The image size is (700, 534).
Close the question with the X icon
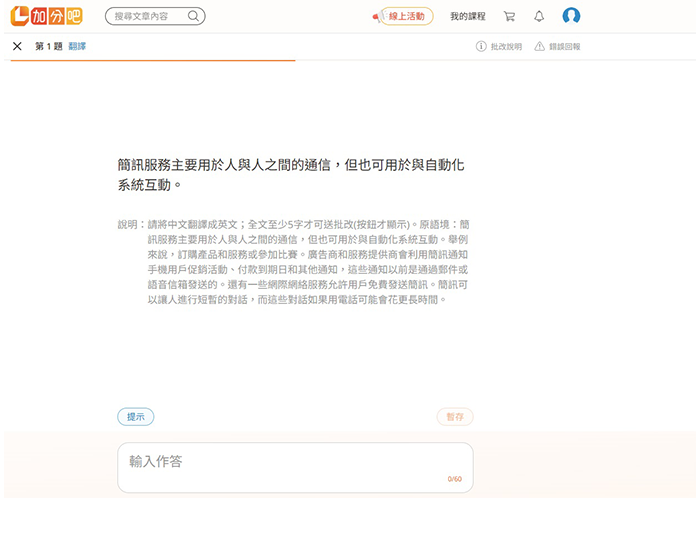coord(17,46)
